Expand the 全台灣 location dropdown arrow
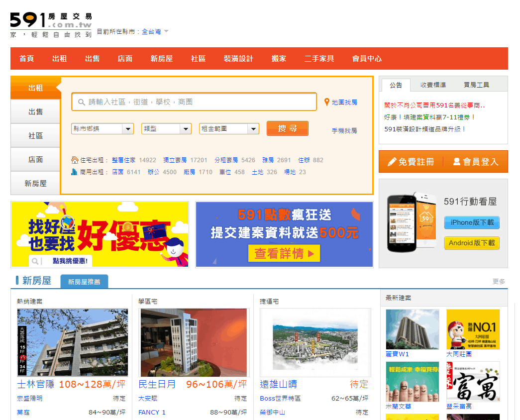This screenshot has height=420, width=520. point(167,31)
